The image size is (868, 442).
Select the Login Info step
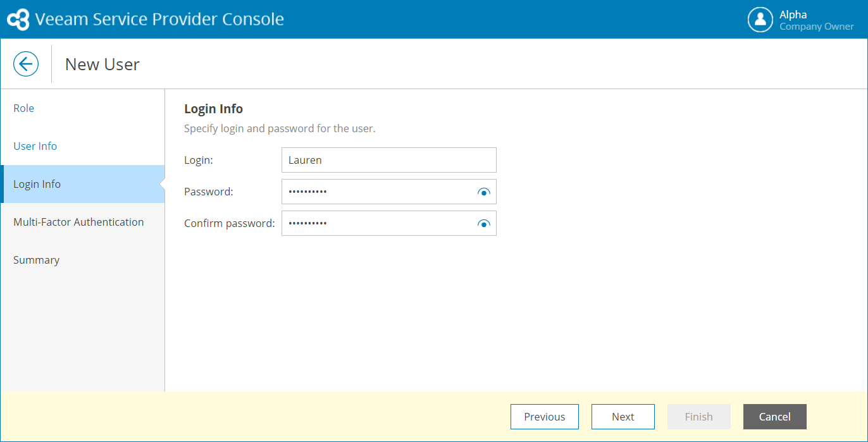pyautogui.click(x=37, y=184)
